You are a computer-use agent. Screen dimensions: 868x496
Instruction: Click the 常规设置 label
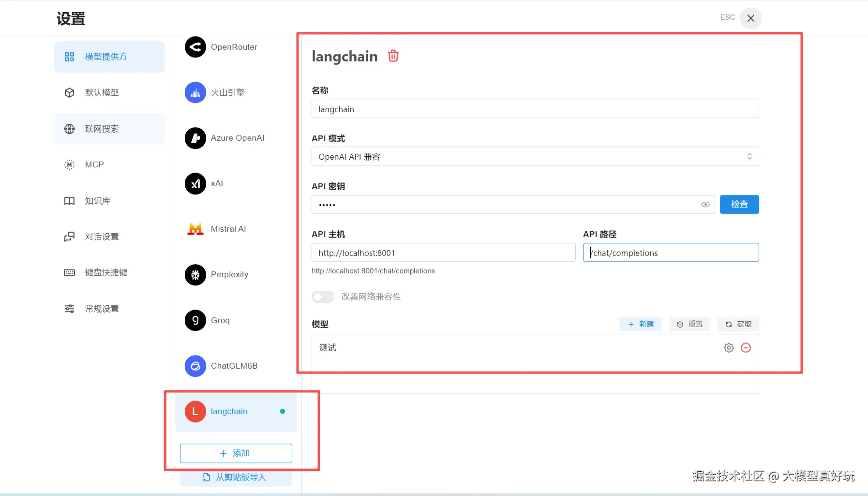click(x=102, y=309)
